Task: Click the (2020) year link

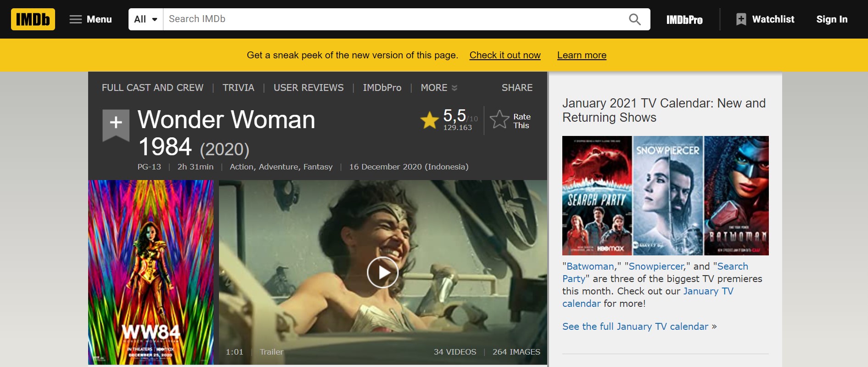Action: click(x=224, y=149)
